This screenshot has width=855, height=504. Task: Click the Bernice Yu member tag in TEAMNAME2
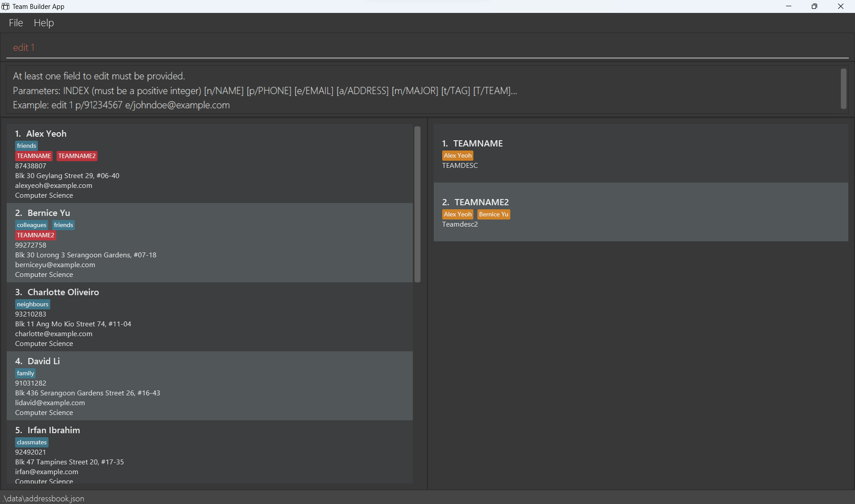pyautogui.click(x=493, y=214)
